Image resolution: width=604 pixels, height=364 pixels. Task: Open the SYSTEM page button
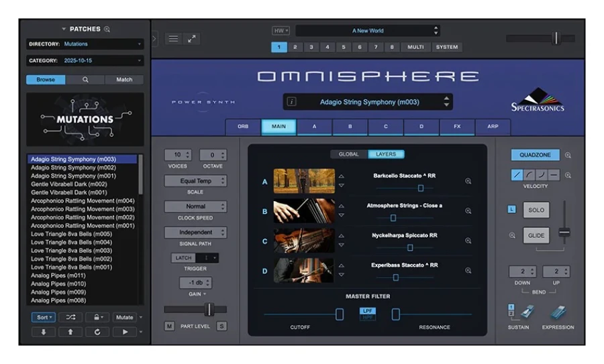(x=447, y=48)
